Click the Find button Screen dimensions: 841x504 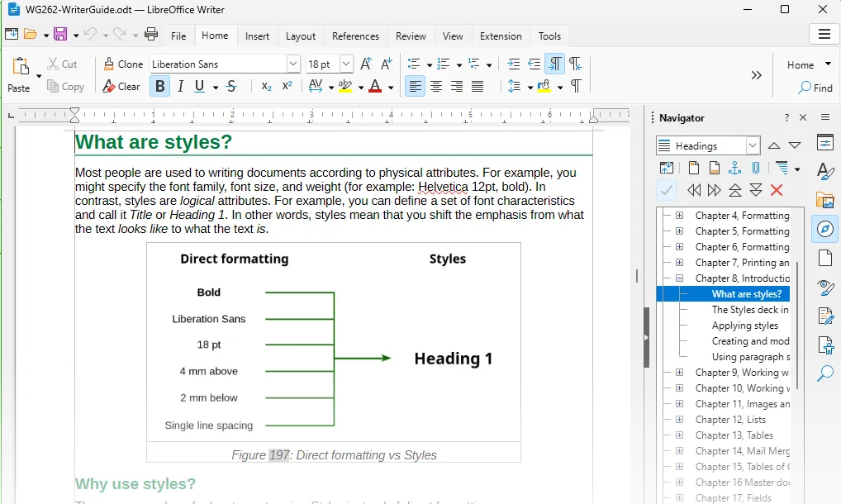pos(815,88)
